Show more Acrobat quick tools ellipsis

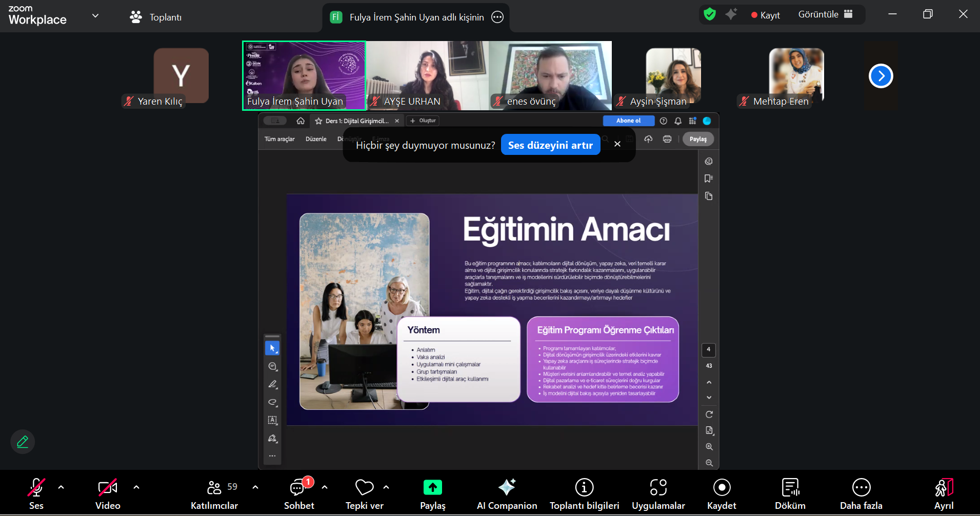(272, 456)
